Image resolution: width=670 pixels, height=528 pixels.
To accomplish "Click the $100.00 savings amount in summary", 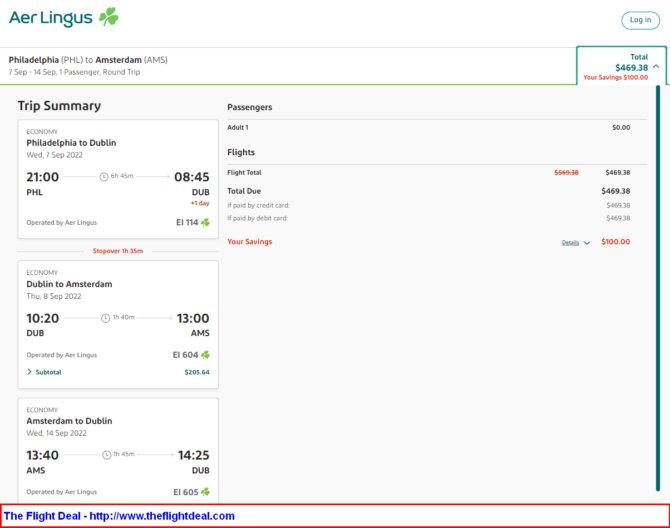I will point(615,242).
